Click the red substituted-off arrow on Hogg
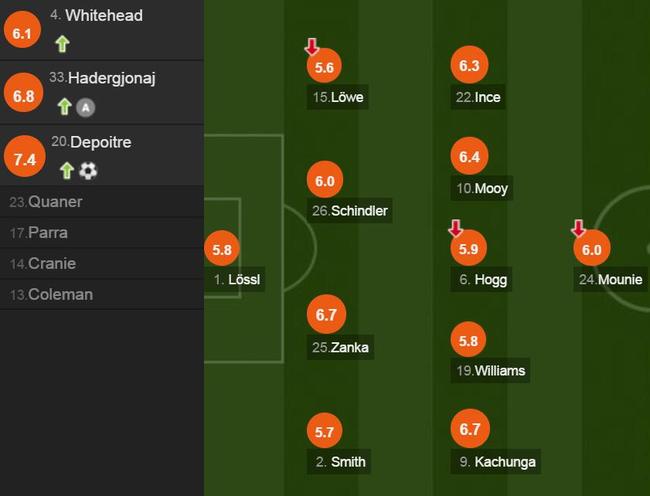The width and height of the screenshot is (650, 496). coord(456,228)
